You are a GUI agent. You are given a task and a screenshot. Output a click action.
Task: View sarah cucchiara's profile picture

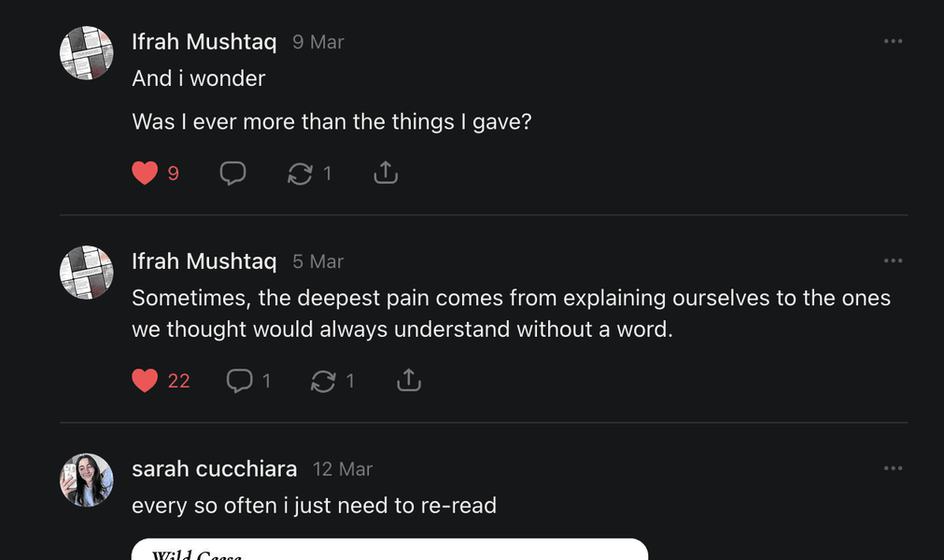coord(87,480)
